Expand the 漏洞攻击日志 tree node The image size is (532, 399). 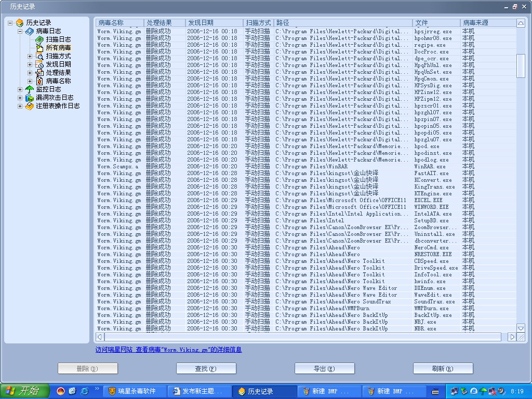(20, 98)
